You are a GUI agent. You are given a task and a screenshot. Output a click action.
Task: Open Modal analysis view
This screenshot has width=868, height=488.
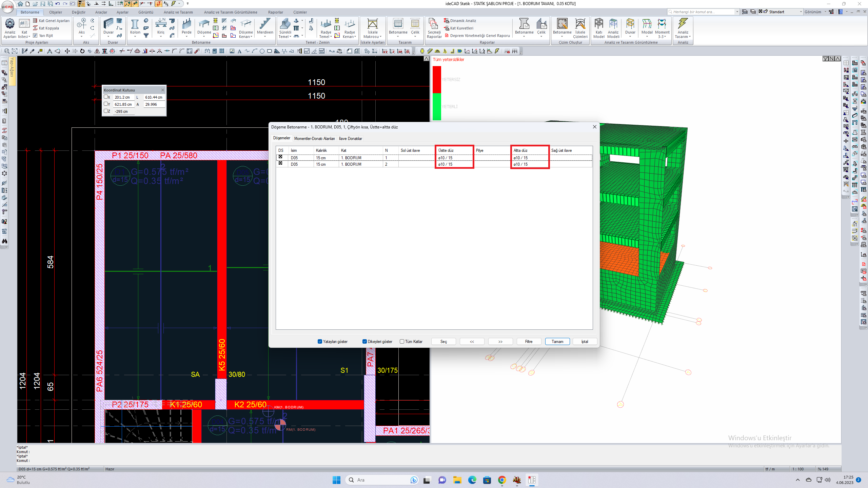coord(647,28)
